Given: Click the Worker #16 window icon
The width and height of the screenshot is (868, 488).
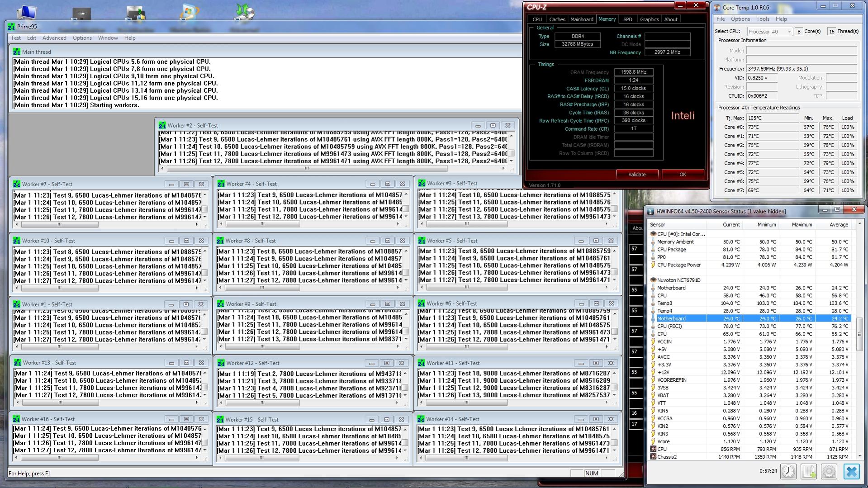Looking at the screenshot, I should point(16,419).
